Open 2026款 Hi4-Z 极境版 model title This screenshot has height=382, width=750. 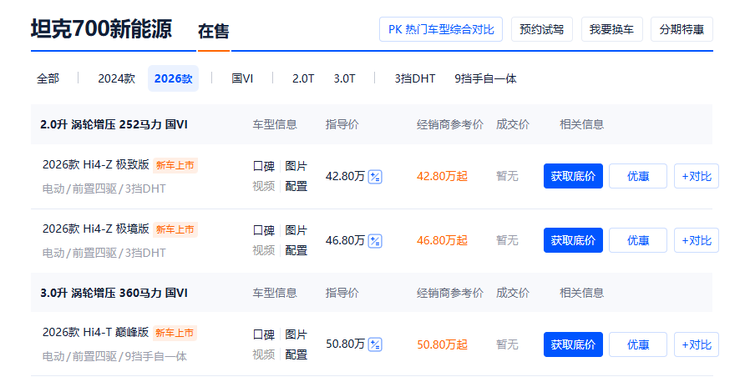(96, 229)
